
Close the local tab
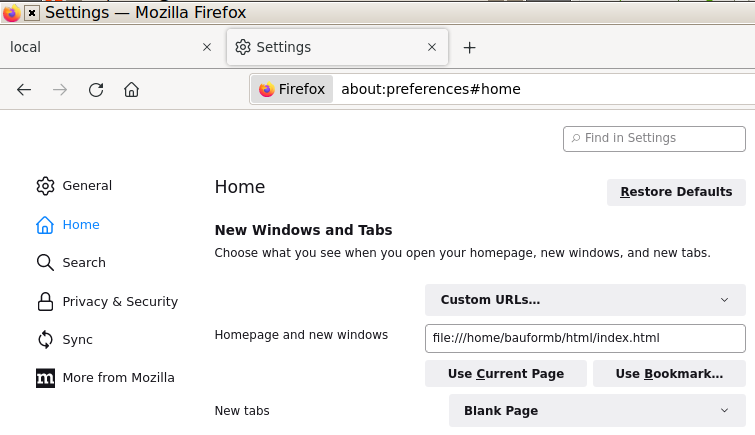207,47
